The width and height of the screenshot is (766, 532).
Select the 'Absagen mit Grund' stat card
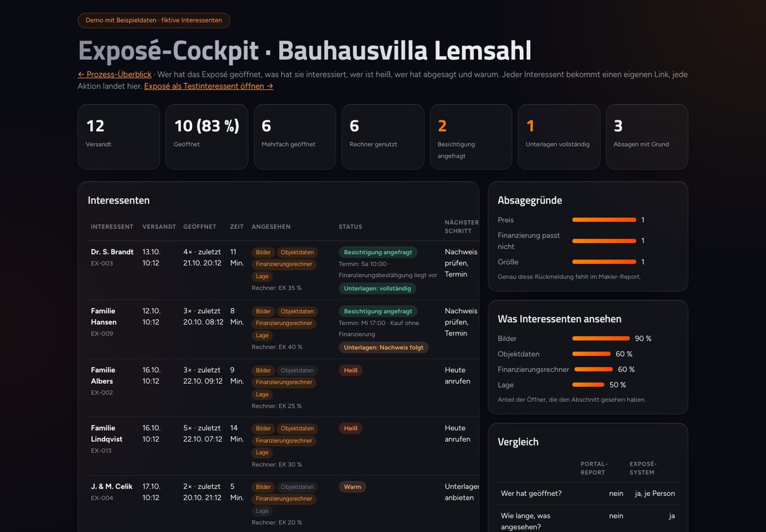647,137
